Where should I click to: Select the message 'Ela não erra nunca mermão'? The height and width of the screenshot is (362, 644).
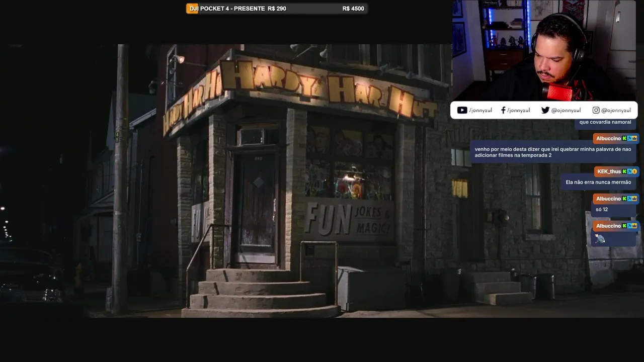pyautogui.click(x=598, y=182)
